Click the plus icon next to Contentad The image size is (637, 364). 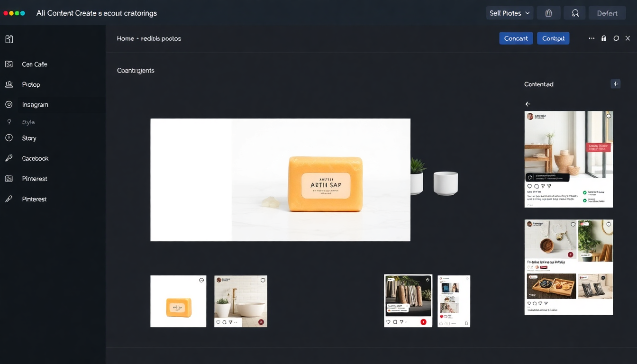coord(615,83)
